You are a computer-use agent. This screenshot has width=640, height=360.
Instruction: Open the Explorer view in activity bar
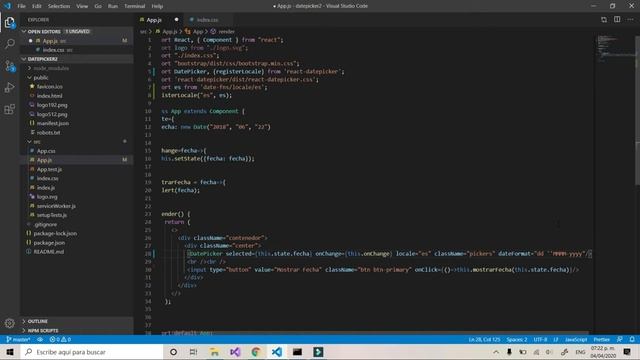pos(9,22)
